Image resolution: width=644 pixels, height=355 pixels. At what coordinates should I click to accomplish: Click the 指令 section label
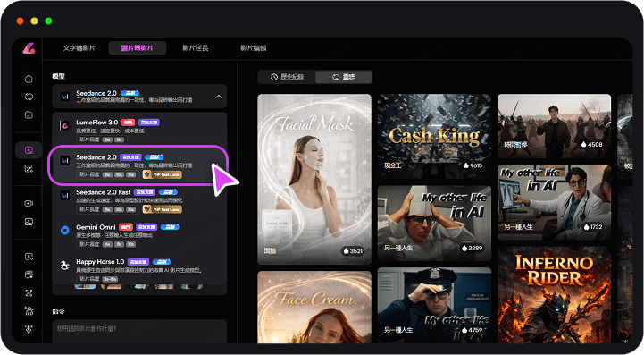(58, 311)
